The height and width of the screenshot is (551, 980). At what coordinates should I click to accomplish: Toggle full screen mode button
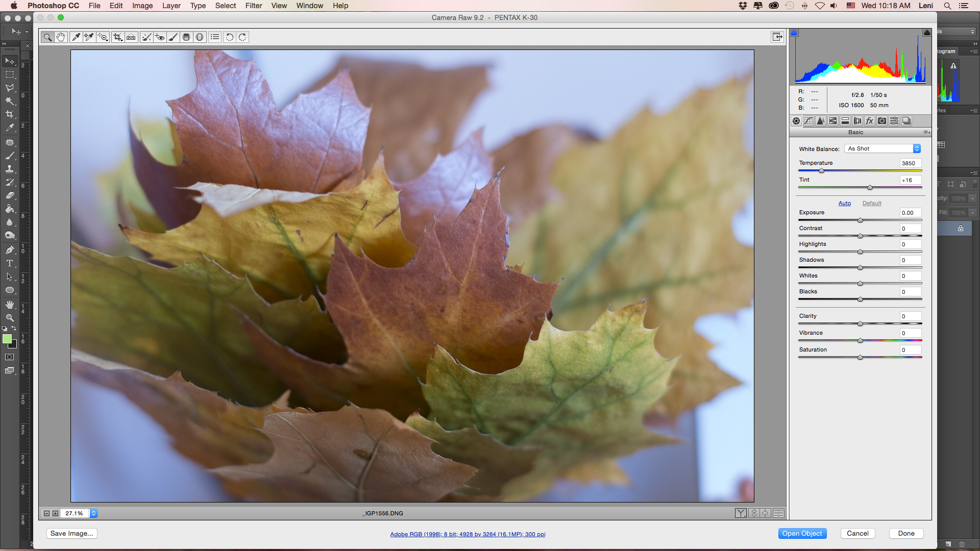(777, 37)
